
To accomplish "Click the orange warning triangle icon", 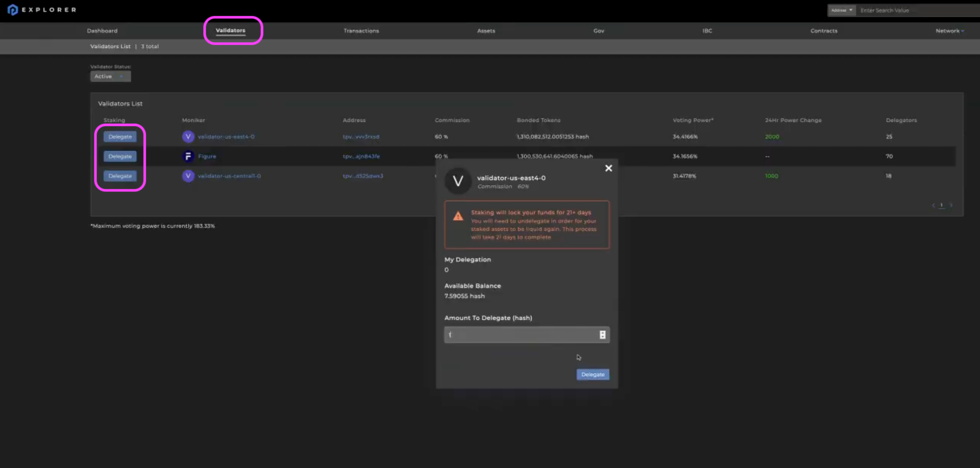I will [458, 216].
